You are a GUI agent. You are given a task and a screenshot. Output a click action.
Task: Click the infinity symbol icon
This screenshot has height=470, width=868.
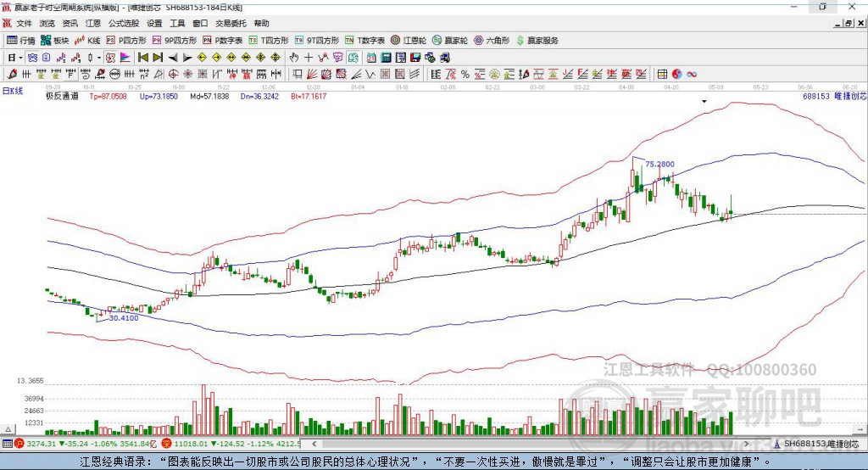click(692, 74)
